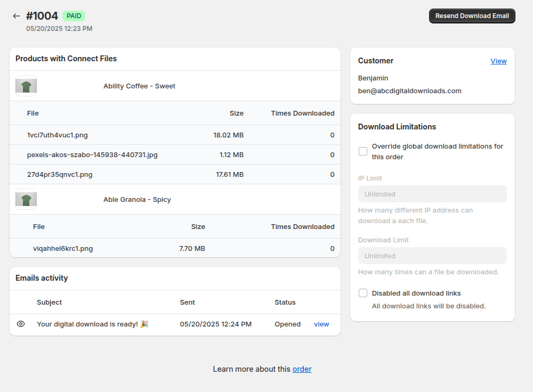Screen dimensions: 533x392
Task: Click the email subject 'Your digital download is ready!'
Action: 92,324
